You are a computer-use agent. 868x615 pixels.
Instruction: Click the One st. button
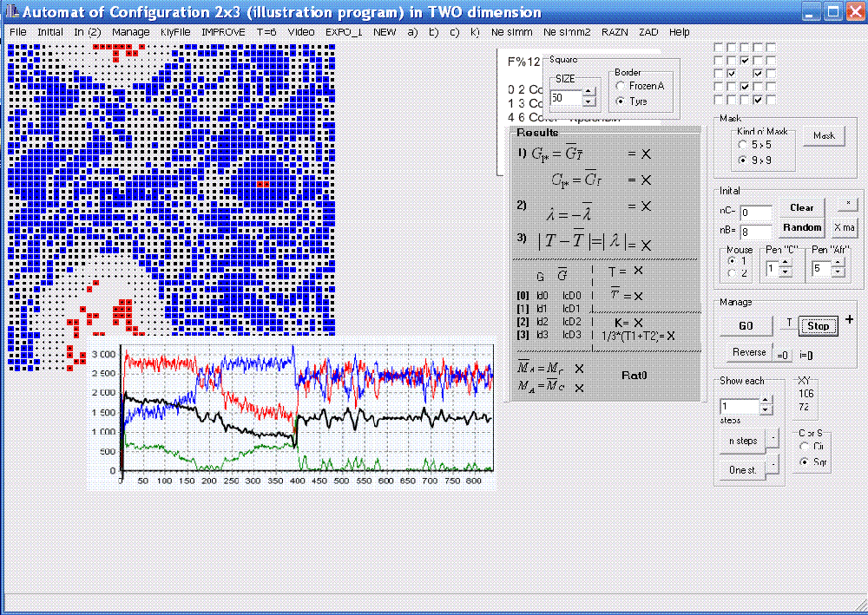[x=743, y=470]
